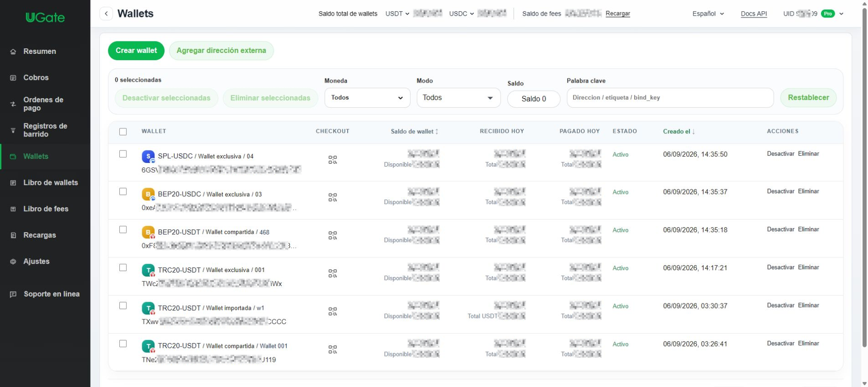Tick the select-all checkbox in table header
868x387 pixels.
click(123, 132)
